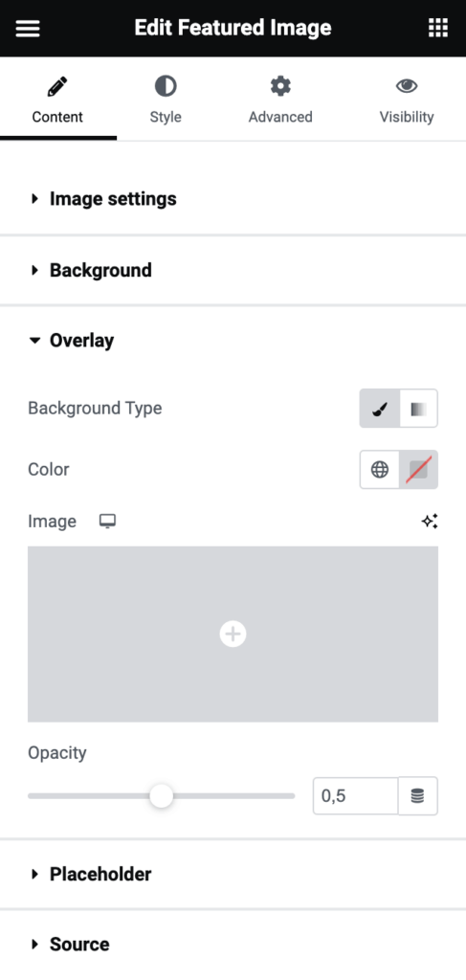Select gradient background type
This screenshot has width=466, height=980.
418,409
